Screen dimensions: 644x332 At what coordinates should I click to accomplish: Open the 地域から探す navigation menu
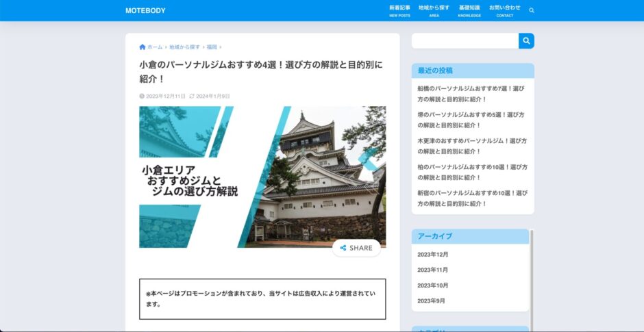tap(434, 10)
